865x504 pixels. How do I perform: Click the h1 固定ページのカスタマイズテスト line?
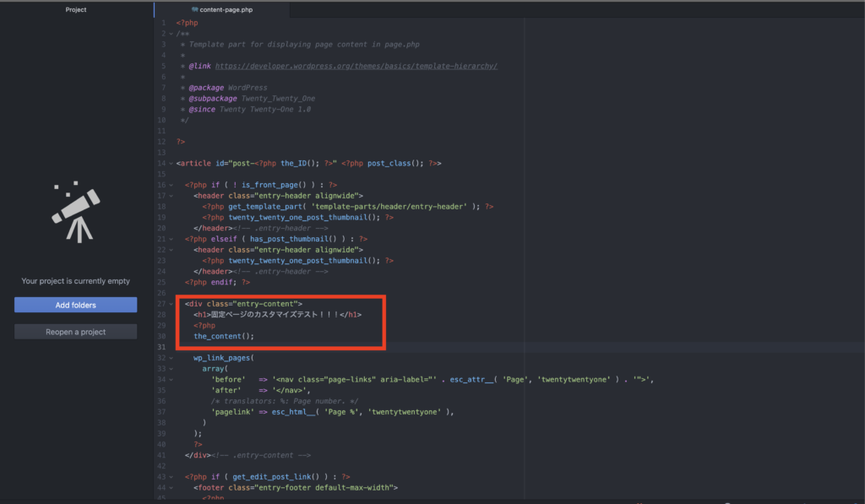pyautogui.click(x=277, y=314)
